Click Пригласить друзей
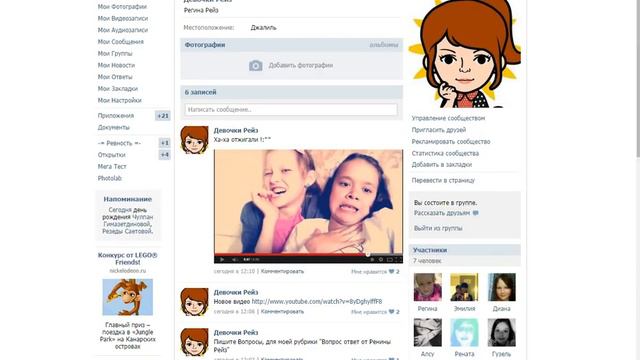This screenshot has height=360, width=640. tap(439, 130)
